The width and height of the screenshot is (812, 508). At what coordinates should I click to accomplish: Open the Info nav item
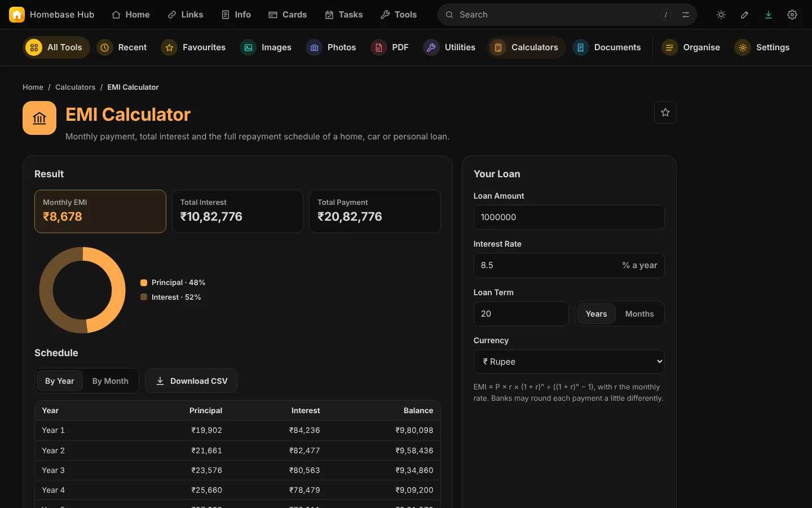[236, 15]
